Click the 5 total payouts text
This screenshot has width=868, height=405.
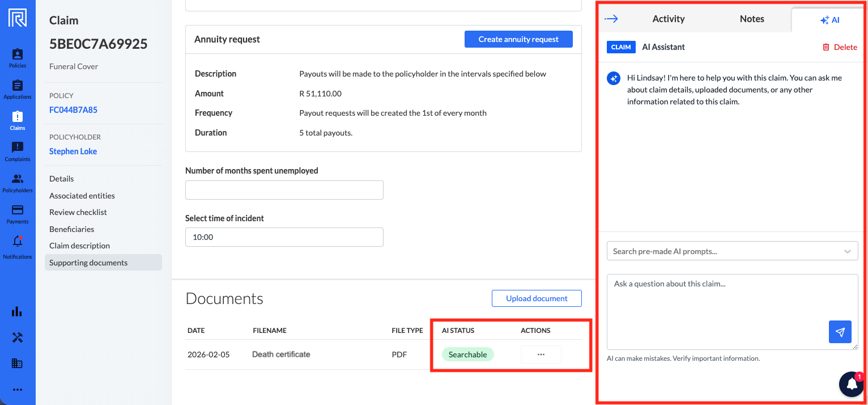pos(326,133)
